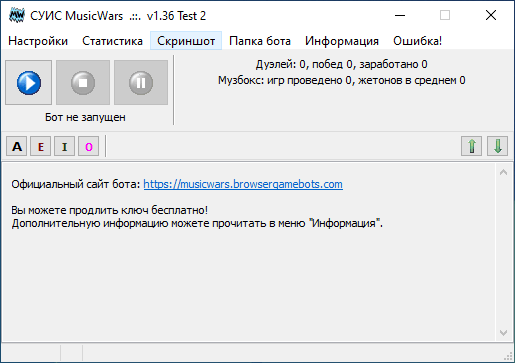The image size is (515, 363).
Task: Click the log scrollbar down arrow
Action: pyautogui.click(x=503, y=333)
